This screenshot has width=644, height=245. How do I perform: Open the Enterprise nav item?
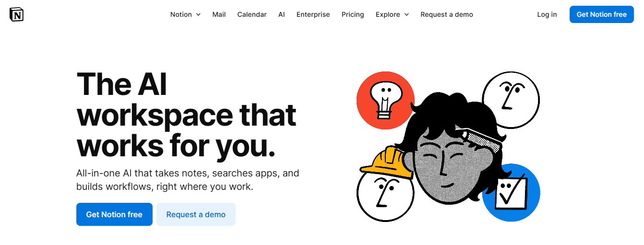(313, 14)
